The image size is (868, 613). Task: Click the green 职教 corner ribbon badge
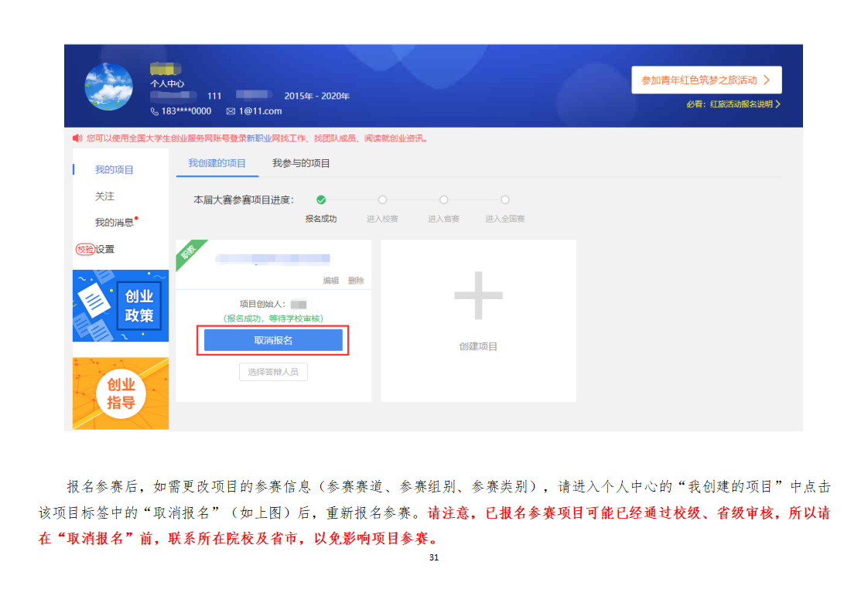(188, 252)
